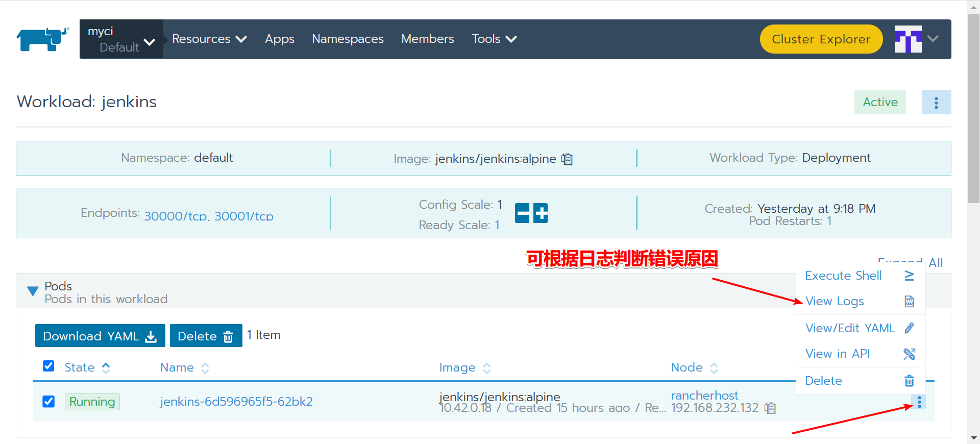Open the user avatar menu
The height and width of the screenshot is (444, 980).
(908, 39)
